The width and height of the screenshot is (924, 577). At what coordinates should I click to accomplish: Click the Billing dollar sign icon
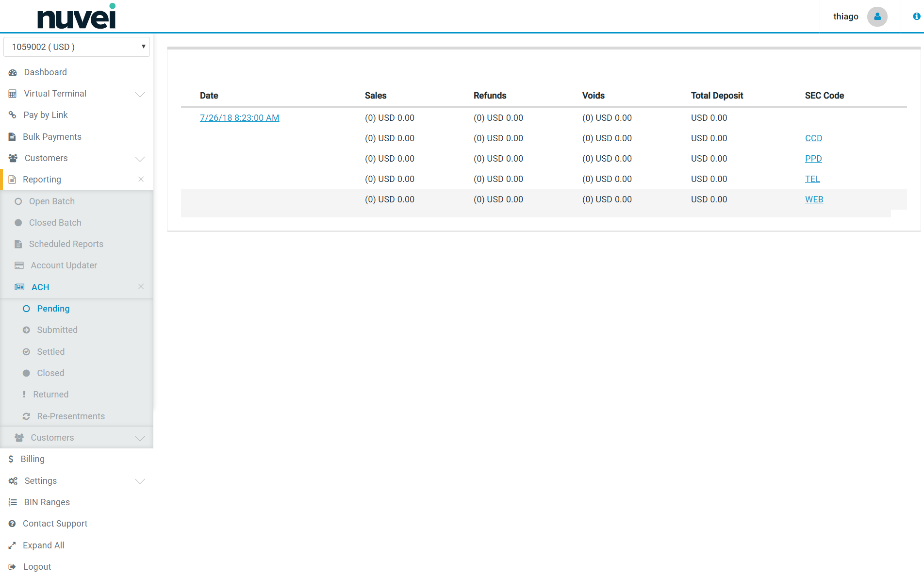11,459
